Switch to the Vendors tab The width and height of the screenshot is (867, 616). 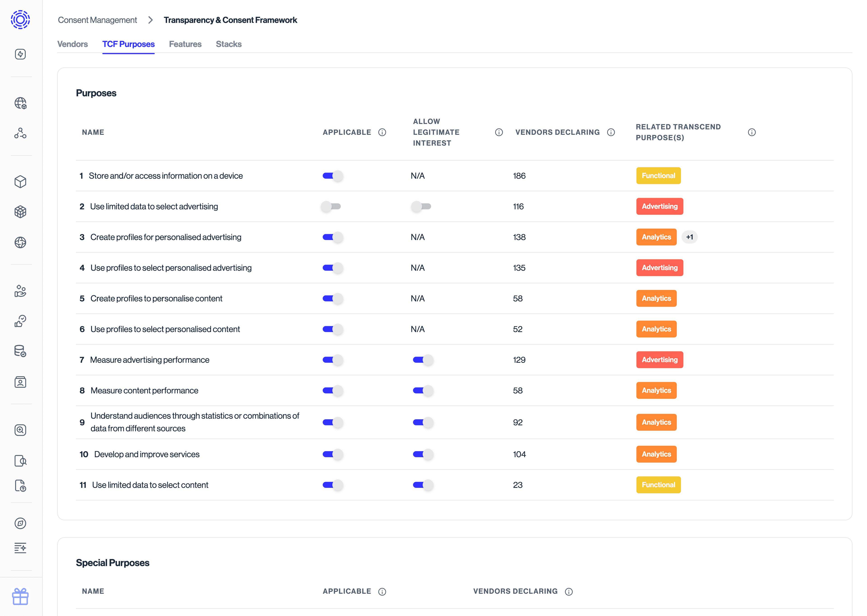coord(72,44)
